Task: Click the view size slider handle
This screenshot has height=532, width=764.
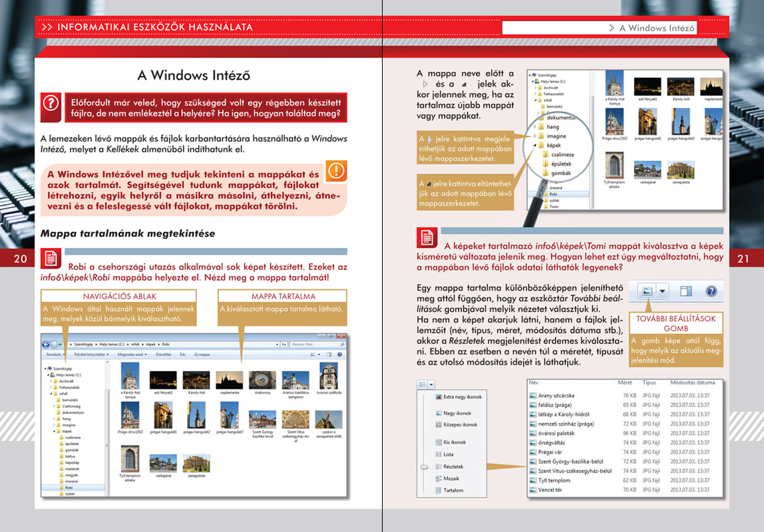Action: pyautogui.click(x=423, y=468)
